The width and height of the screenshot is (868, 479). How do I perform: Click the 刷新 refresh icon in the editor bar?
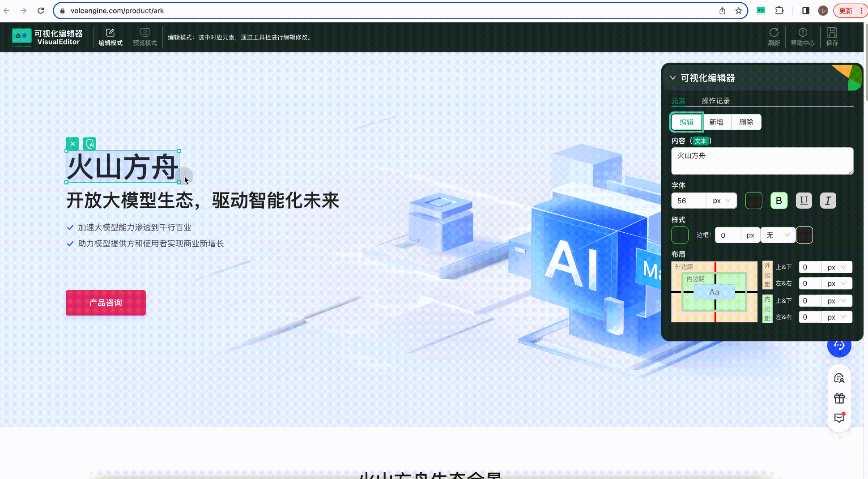pos(774,37)
